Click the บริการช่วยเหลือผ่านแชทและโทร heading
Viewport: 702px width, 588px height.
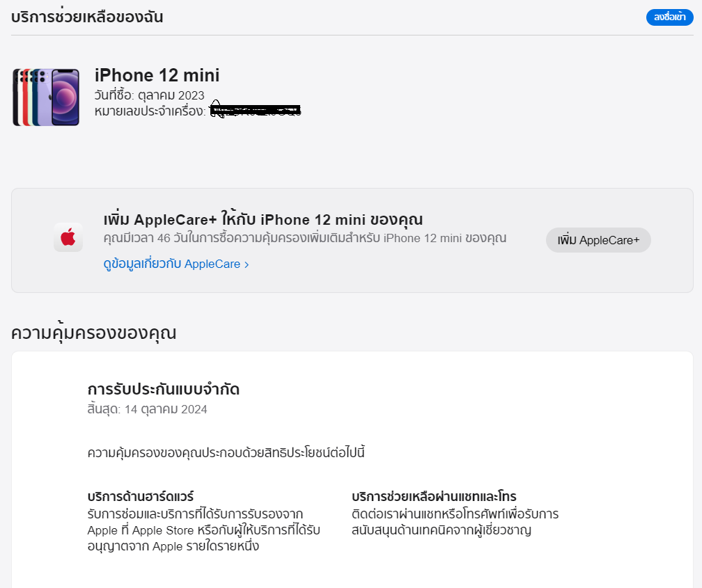coord(434,496)
